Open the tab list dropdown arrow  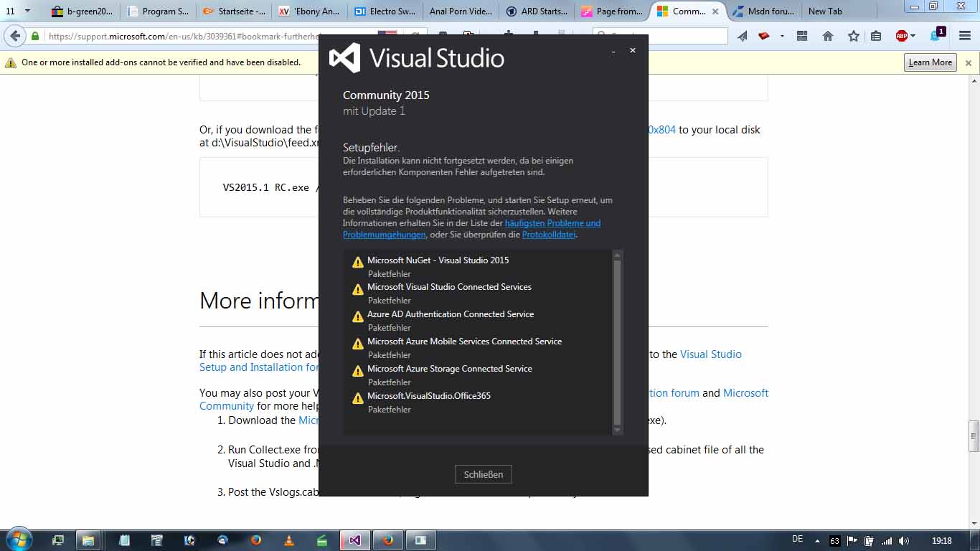pos(27,11)
